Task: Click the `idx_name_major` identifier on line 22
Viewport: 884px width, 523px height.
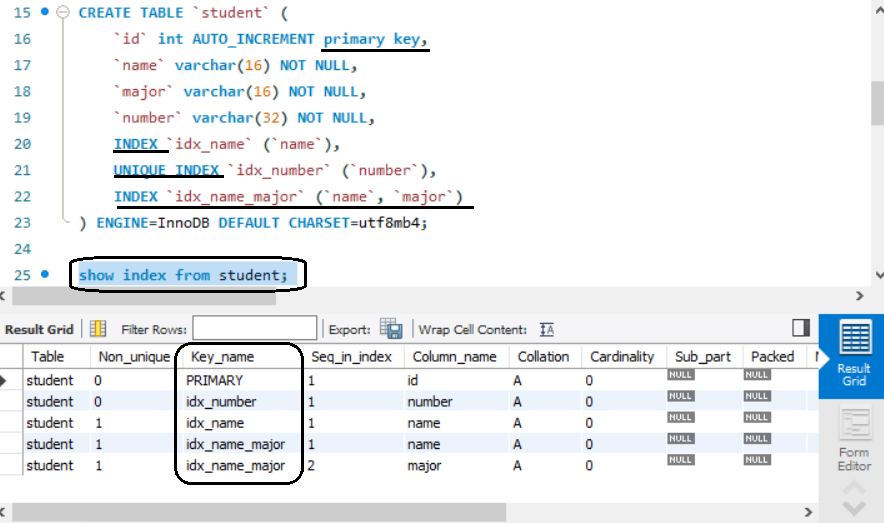Action: click(236, 197)
